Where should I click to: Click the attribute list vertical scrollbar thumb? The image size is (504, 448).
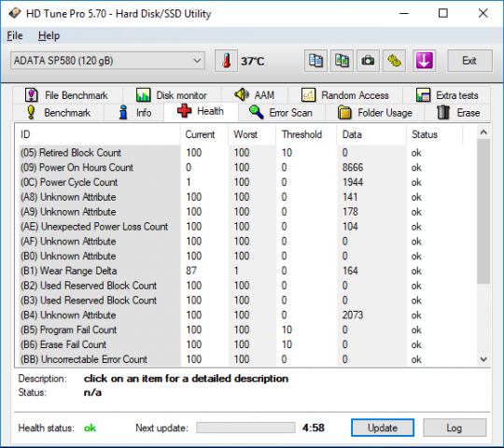point(483,212)
